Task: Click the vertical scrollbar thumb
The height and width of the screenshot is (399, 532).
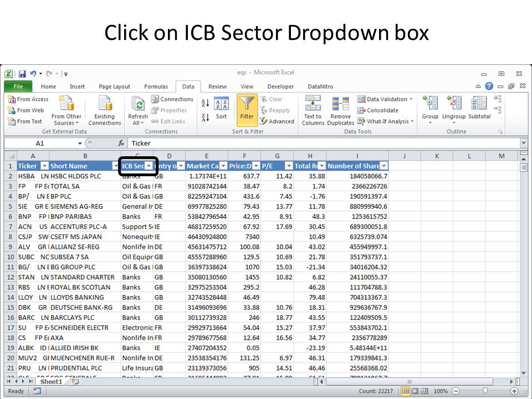Action: point(524,168)
